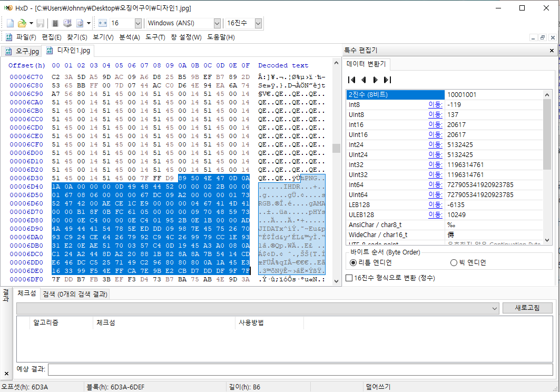Expand the recent files arrow beside Open
Screen dimensions: 560x392
31,23
